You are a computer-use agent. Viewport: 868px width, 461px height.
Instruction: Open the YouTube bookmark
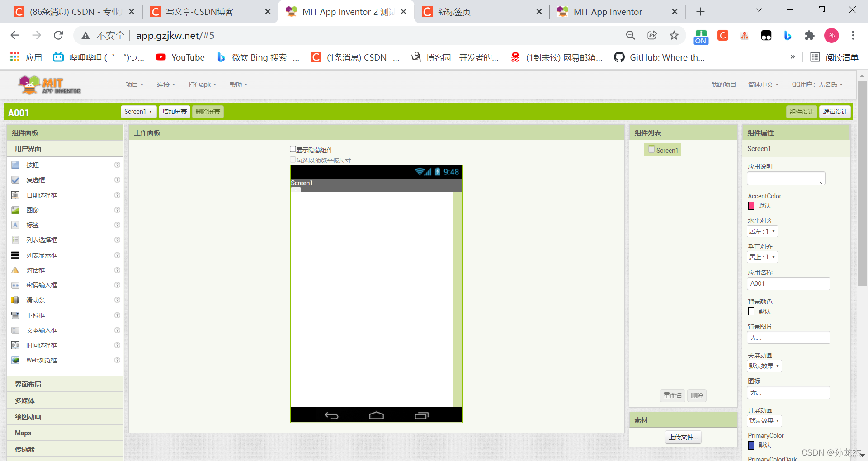[x=180, y=57]
